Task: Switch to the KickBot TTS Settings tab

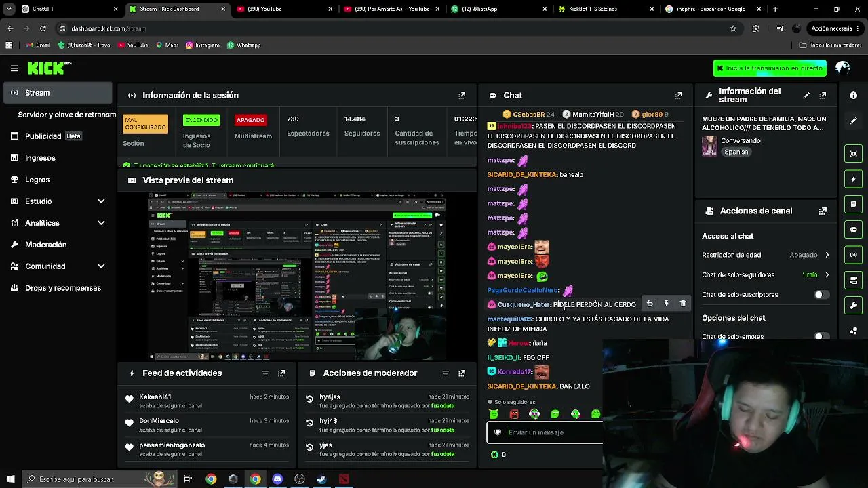Action: click(x=606, y=9)
